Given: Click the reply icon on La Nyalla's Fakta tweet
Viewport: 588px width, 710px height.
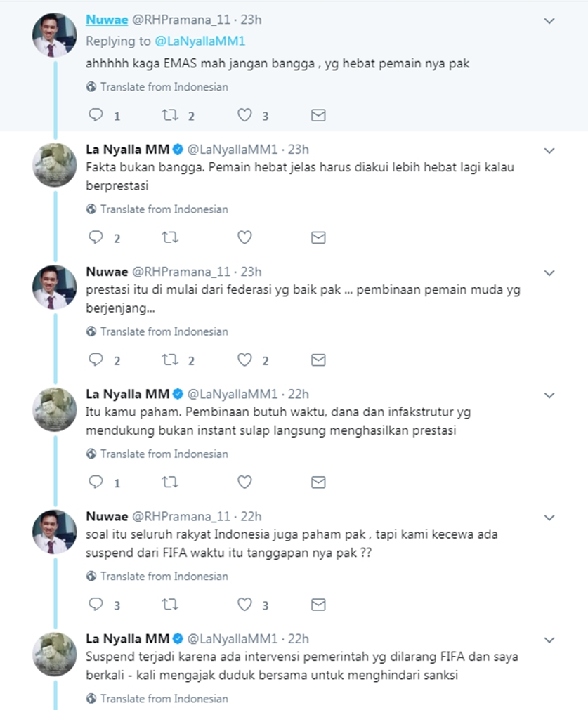Looking at the screenshot, I should click(97, 237).
